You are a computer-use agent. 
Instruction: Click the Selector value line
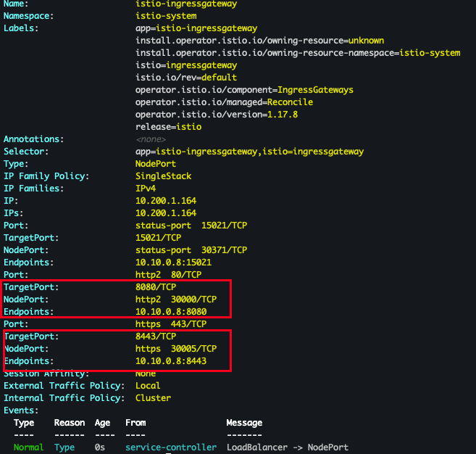click(x=249, y=152)
